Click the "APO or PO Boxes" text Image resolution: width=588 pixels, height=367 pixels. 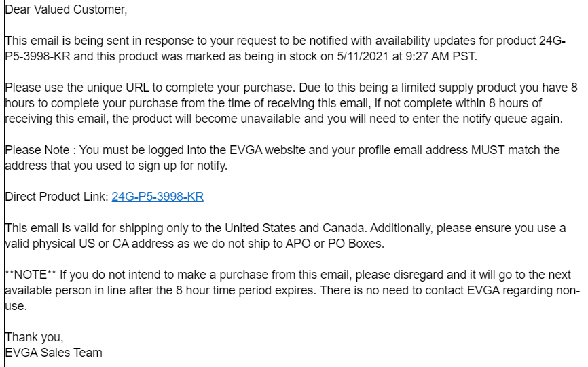pyautogui.click(x=334, y=244)
